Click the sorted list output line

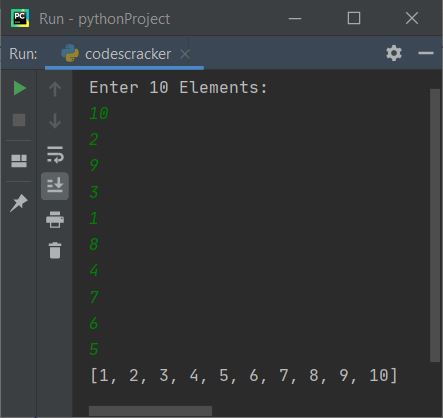pos(244,376)
